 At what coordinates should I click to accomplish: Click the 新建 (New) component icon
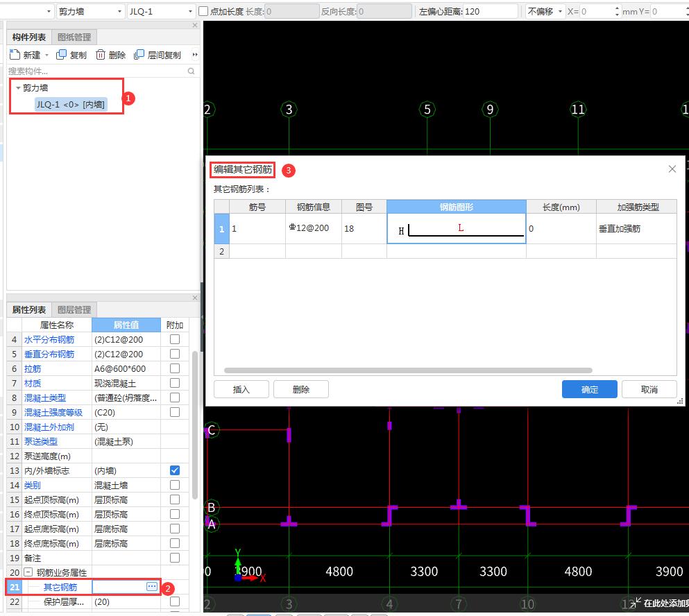tap(15, 55)
